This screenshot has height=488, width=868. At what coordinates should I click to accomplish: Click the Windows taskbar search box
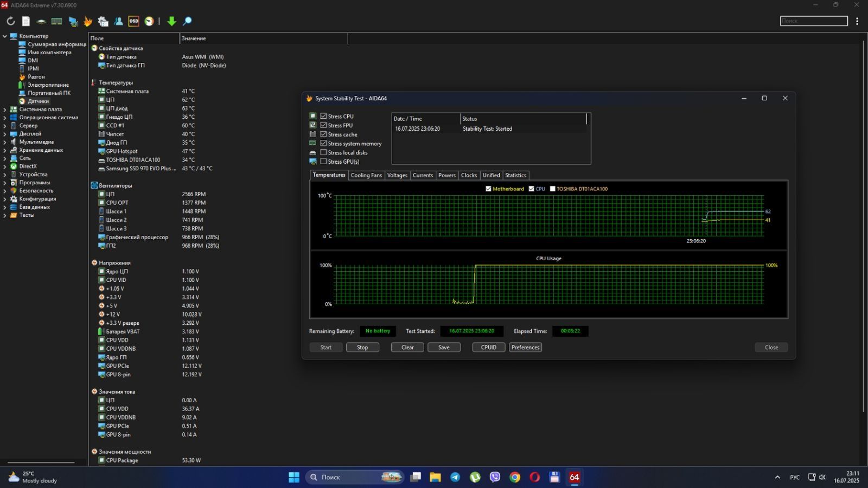click(x=355, y=477)
